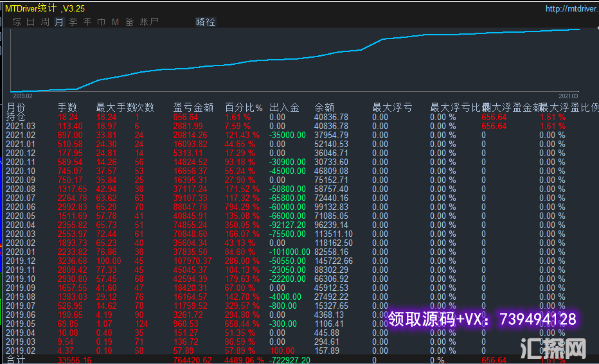Click profit value 107970.37
Screen dimensions: 599x364
192,261
